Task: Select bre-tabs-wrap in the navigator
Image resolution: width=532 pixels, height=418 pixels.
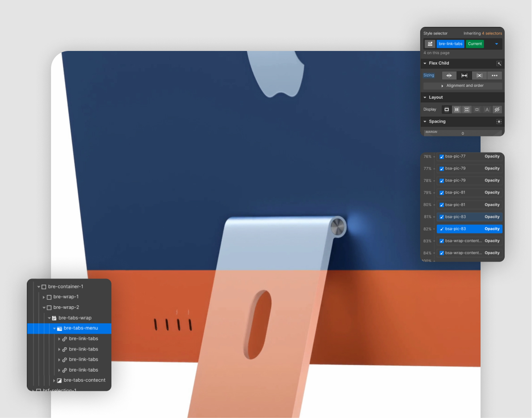Action: (75, 318)
